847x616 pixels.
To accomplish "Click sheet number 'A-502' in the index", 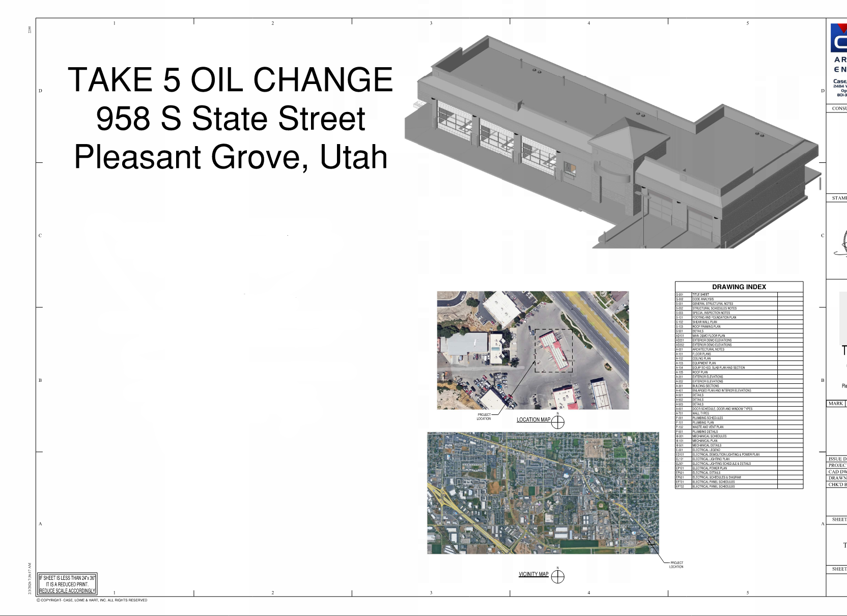I will tap(679, 400).
